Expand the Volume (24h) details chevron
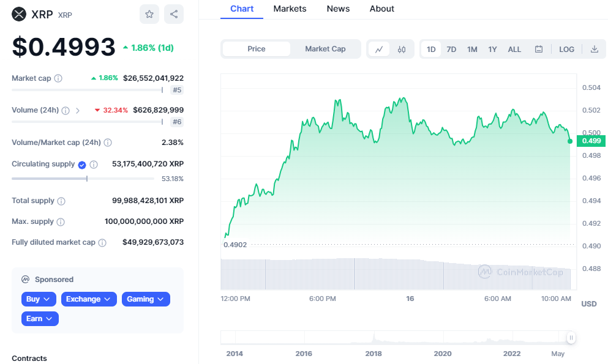The height and width of the screenshot is (364, 608). [78, 110]
